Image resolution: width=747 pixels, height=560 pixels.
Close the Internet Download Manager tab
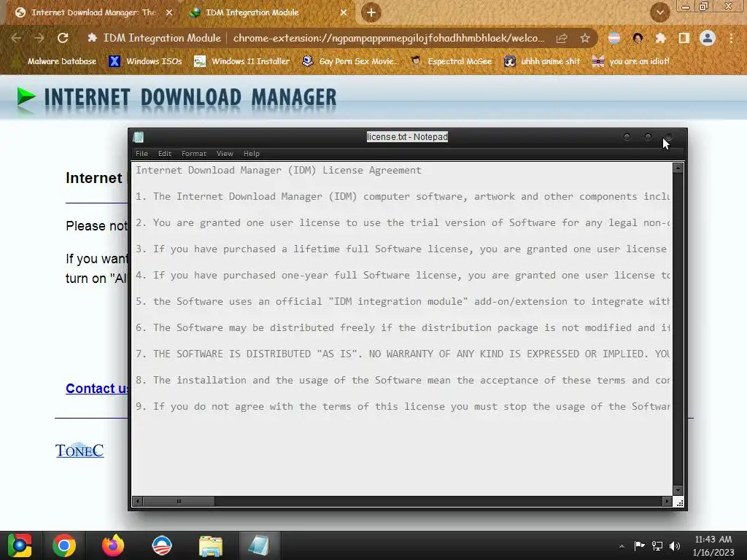pyautogui.click(x=169, y=12)
